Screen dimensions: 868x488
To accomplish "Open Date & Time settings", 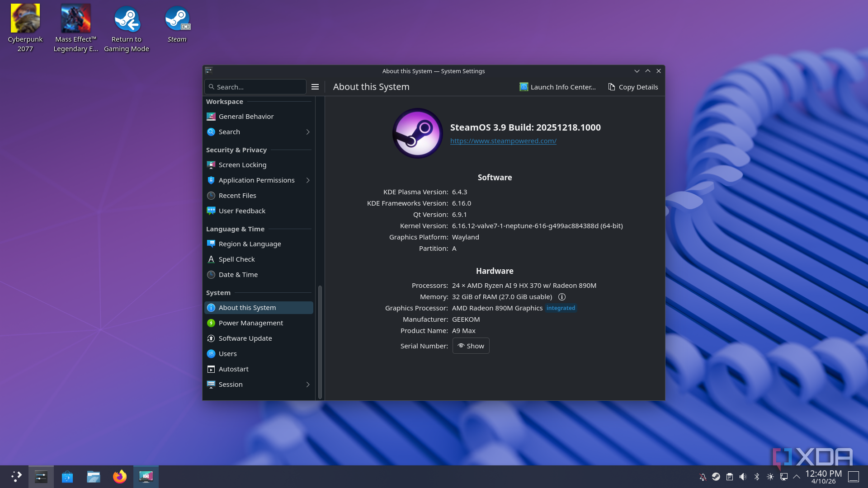I will 259,275.
